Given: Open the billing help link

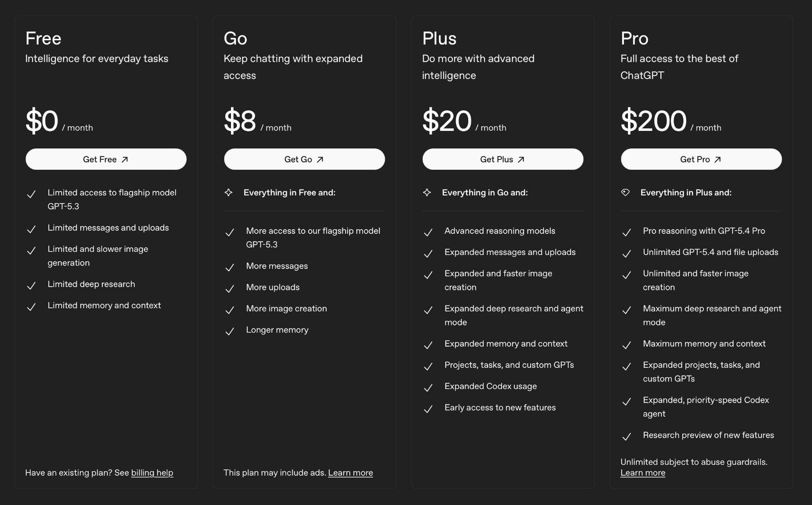Looking at the screenshot, I should [152, 473].
